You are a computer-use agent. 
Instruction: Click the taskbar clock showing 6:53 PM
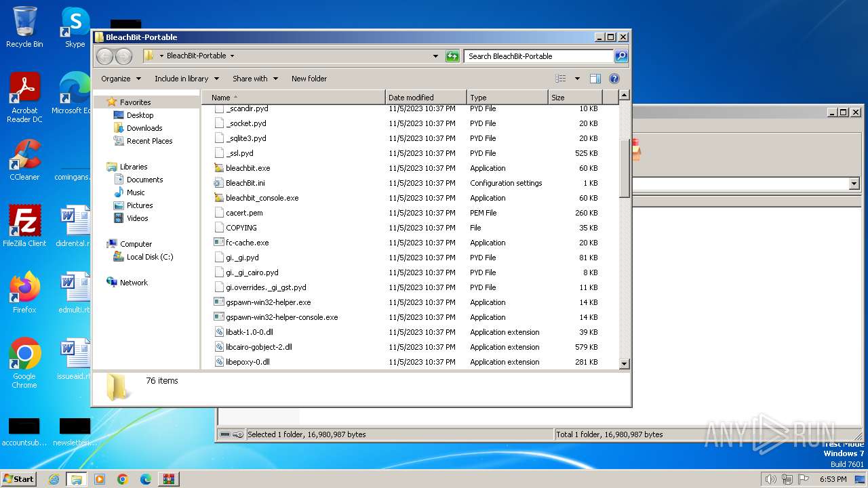pos(833,479)
